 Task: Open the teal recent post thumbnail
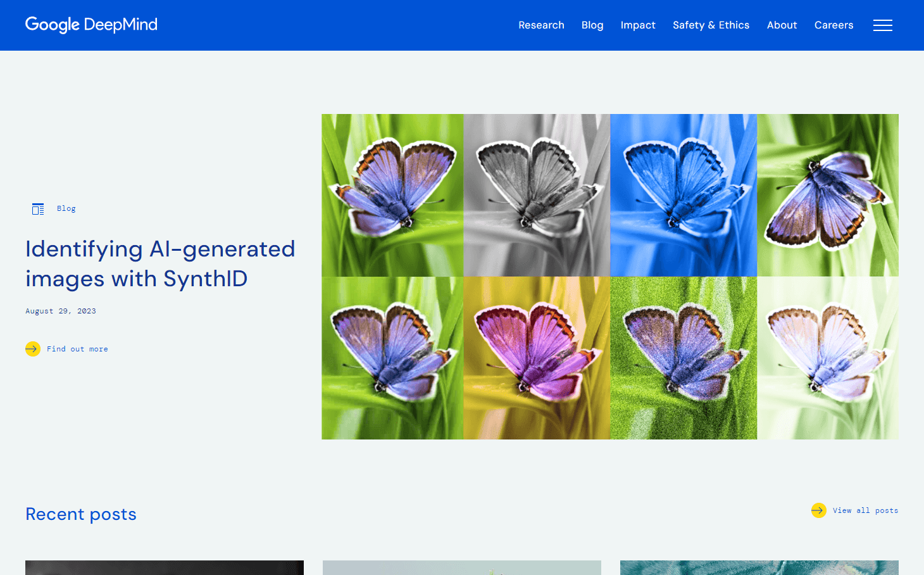(x=759, y=567)
